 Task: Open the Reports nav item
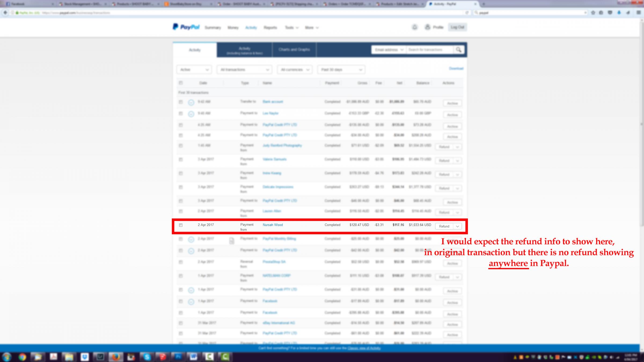click(x=270, y=28)
